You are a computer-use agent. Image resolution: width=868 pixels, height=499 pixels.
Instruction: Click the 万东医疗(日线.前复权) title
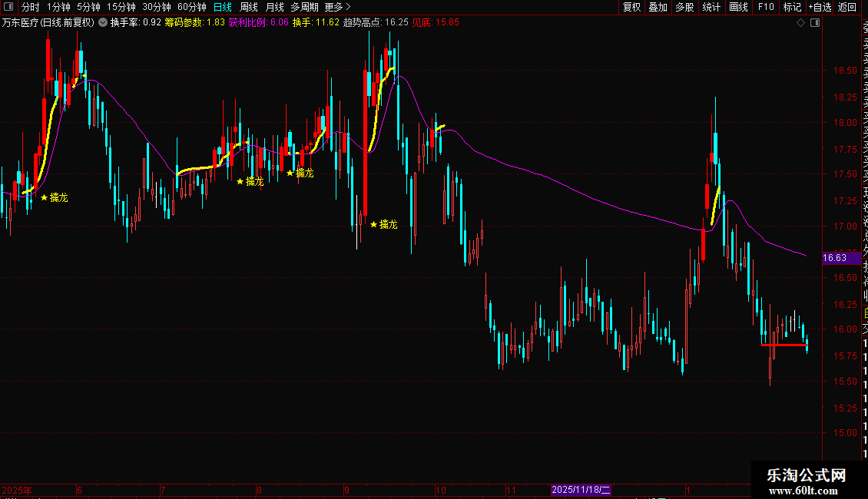[48, 23]
